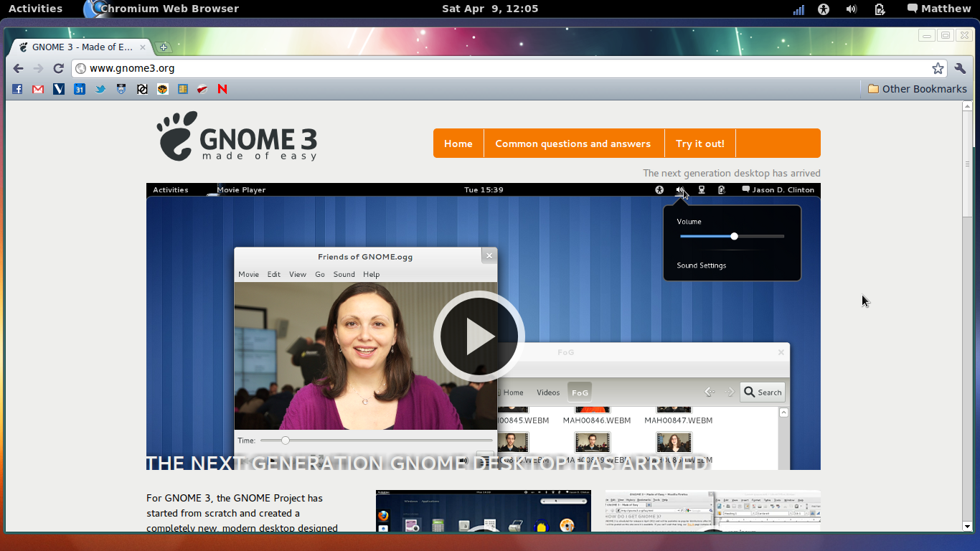Open the wrench settings menu
Image resolution: width=980 pixels, height=551 pixels.
pos(961,68)
